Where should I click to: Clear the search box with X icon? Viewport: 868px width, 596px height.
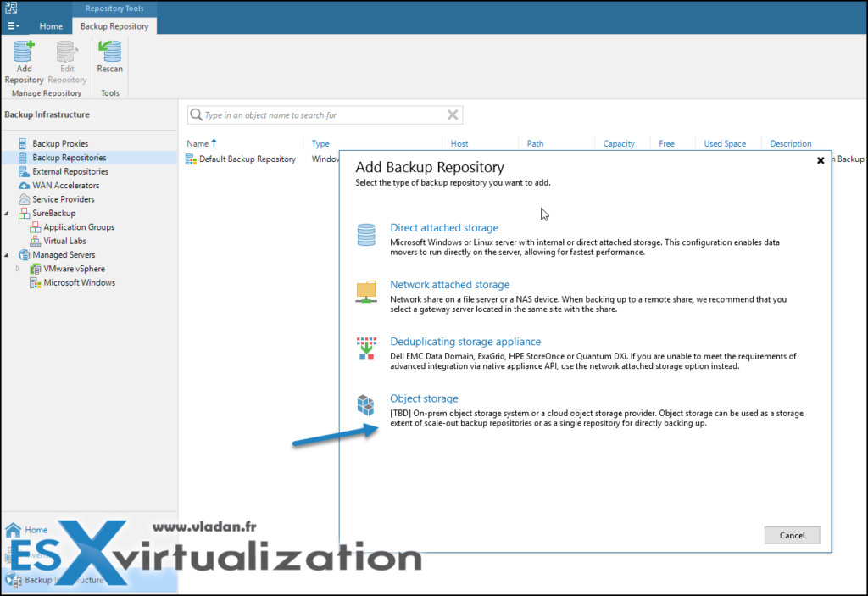[x=453, y=115]
